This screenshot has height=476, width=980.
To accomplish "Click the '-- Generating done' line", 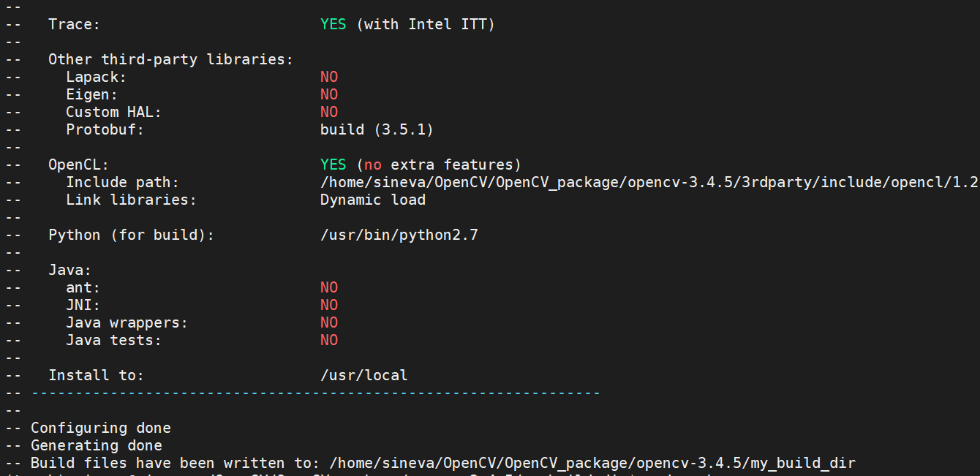I will 83,445.
